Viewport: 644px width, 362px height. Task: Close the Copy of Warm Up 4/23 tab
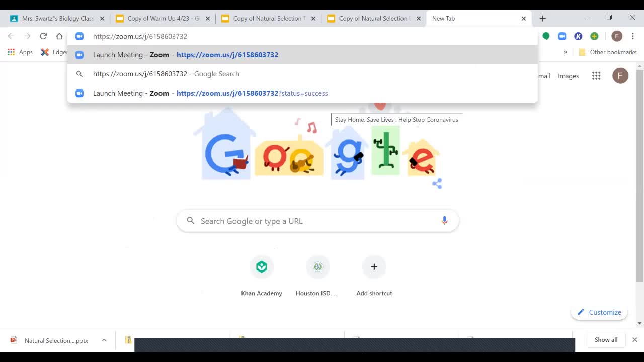point(208,18)
